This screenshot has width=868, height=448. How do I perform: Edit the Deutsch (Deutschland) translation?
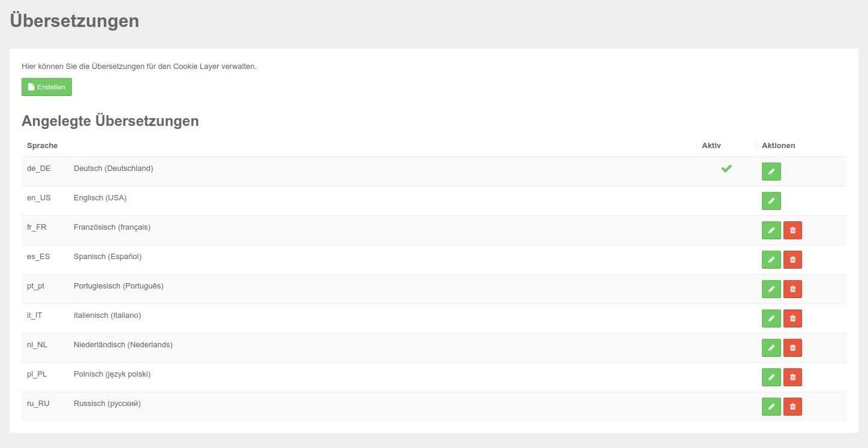771,172
